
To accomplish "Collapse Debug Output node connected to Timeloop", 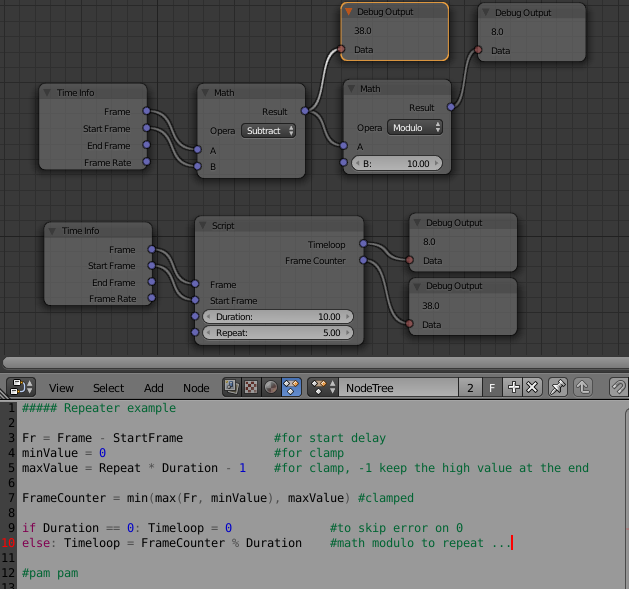I will [x=417, y=223].
